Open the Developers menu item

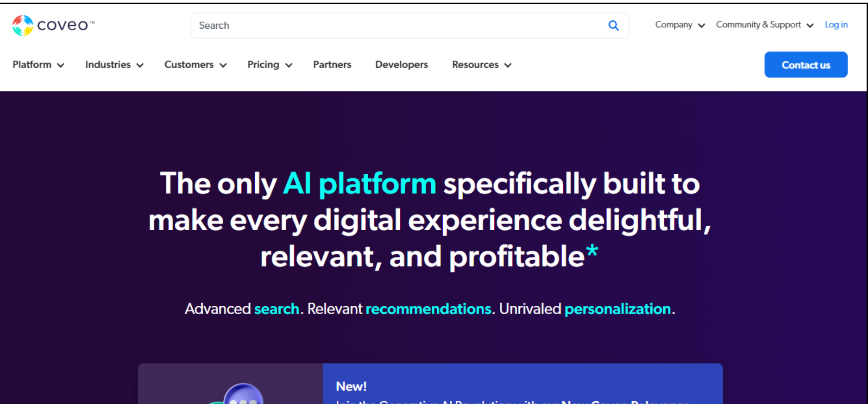pyautogui.click(x=401, y=65)
